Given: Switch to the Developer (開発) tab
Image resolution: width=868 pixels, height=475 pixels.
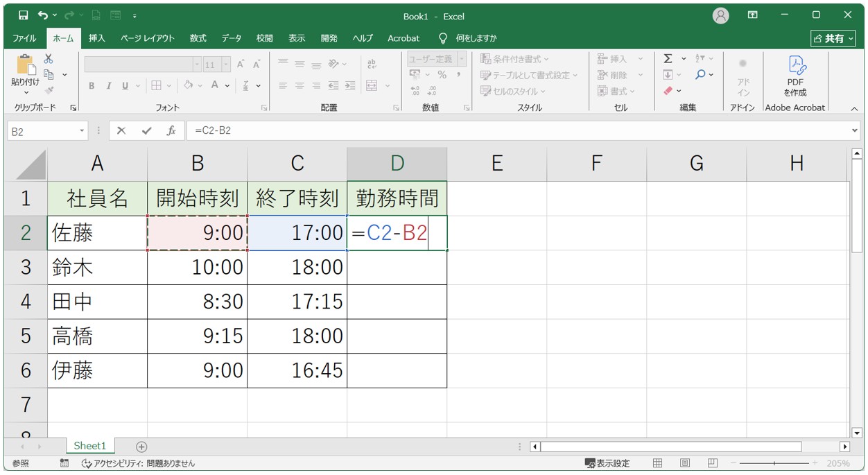Looking at the screenshot, I should pyautogui.click(x=329, y=38).
